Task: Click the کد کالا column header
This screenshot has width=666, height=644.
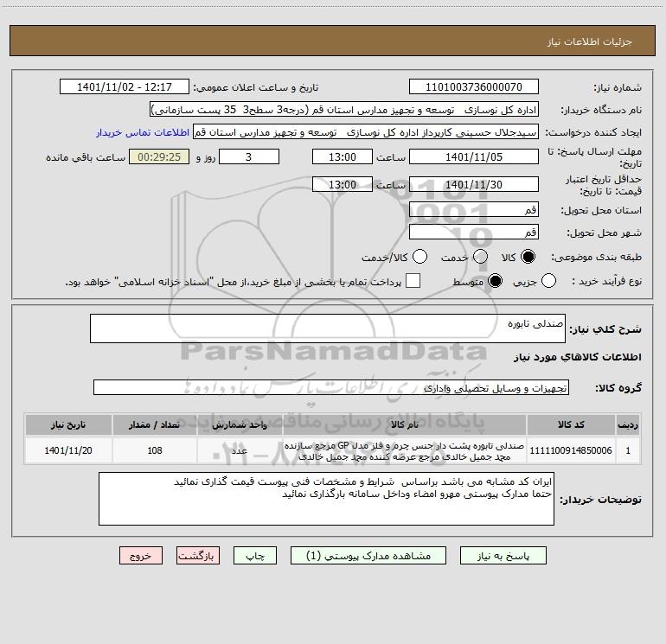Action: [x=571, y=425]
